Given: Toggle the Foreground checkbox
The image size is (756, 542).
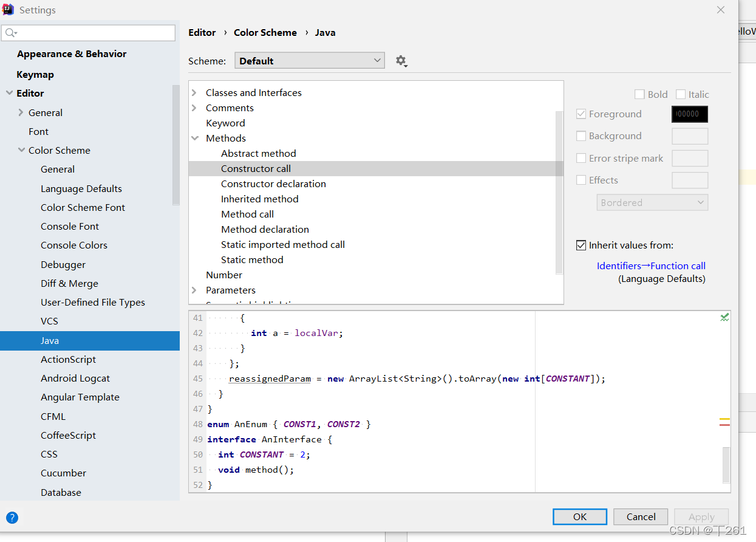Looking at the screenshot, I should [581, 114].
